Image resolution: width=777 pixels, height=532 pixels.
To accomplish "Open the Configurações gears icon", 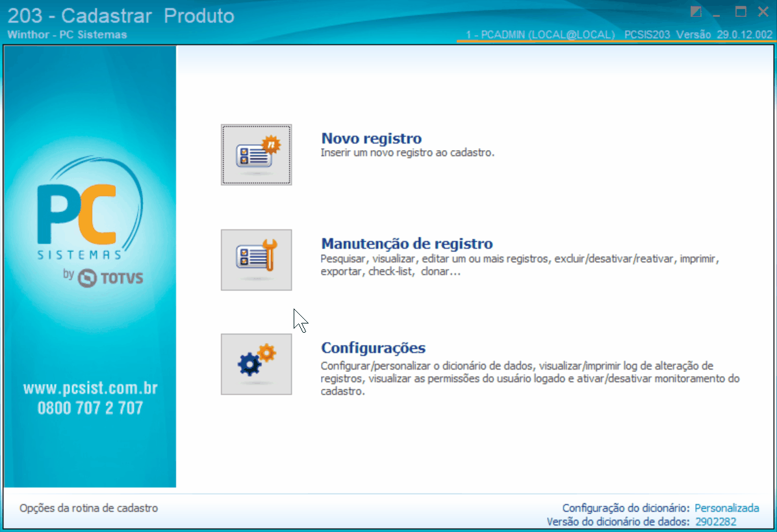I will [256, 364].
